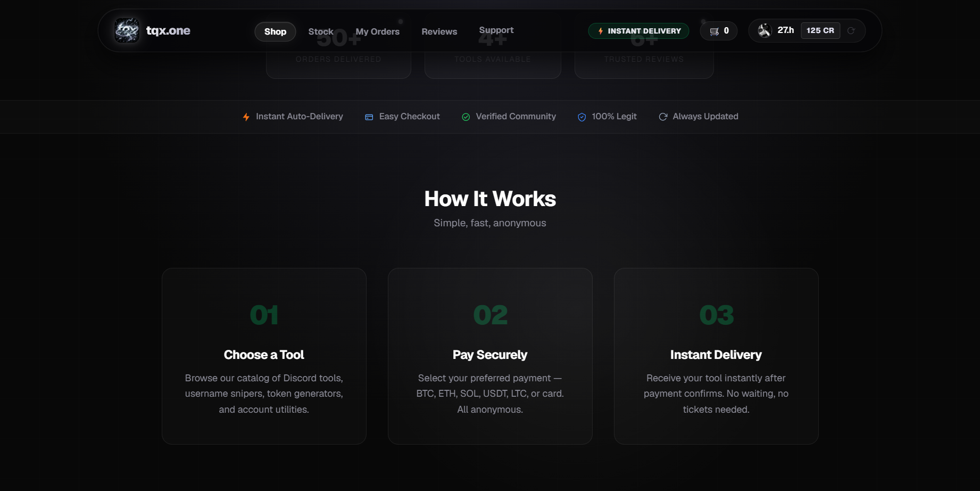This screenshot has height=491, width=980.
Task: Open the Support link
Action: click(496, 30)
